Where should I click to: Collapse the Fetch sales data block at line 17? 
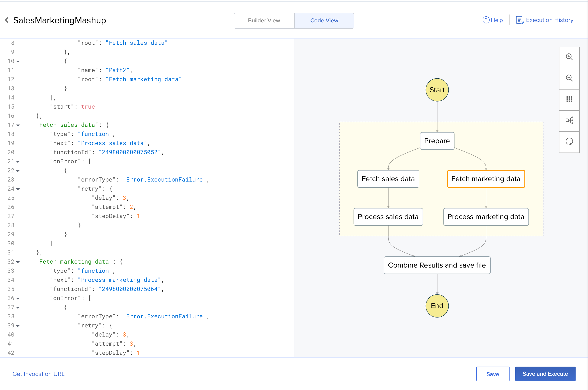tap(18, 125)
